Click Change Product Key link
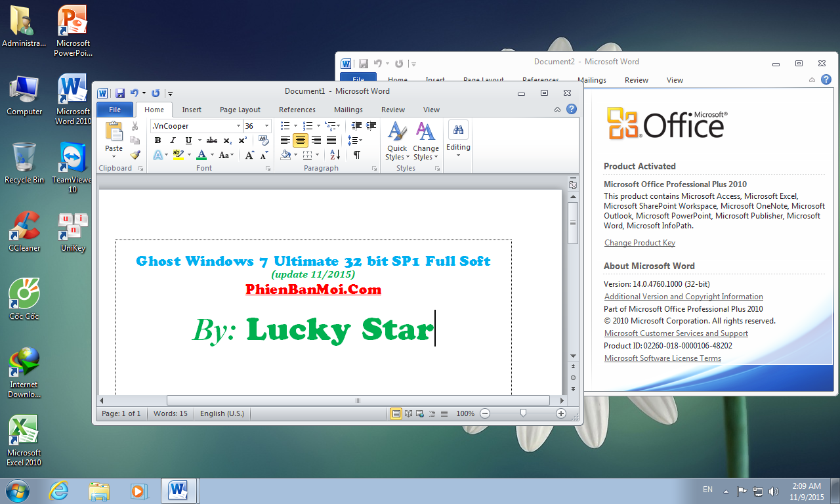The image size is (840, 504). click(640, 243)
